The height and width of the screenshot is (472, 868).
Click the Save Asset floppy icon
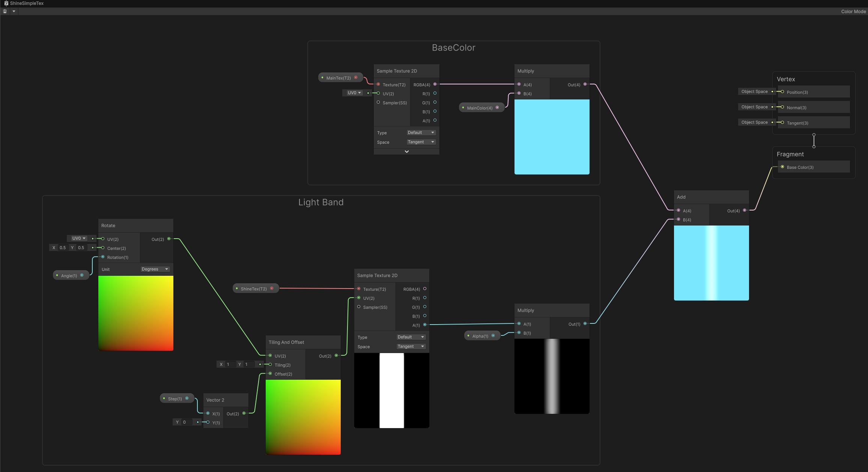[x=5, y=11]
